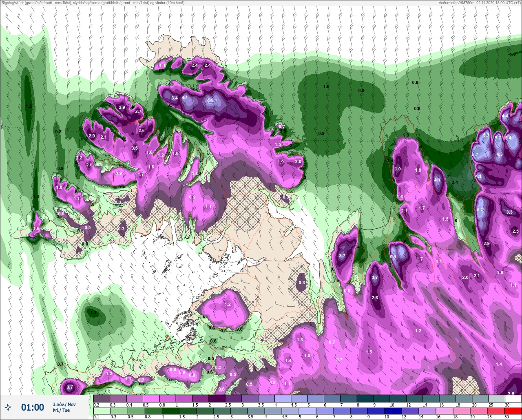This screenshot has height=420, width=522.
Task: Click the 5.2 precipitation value on the map
Action: click(480, 210)
